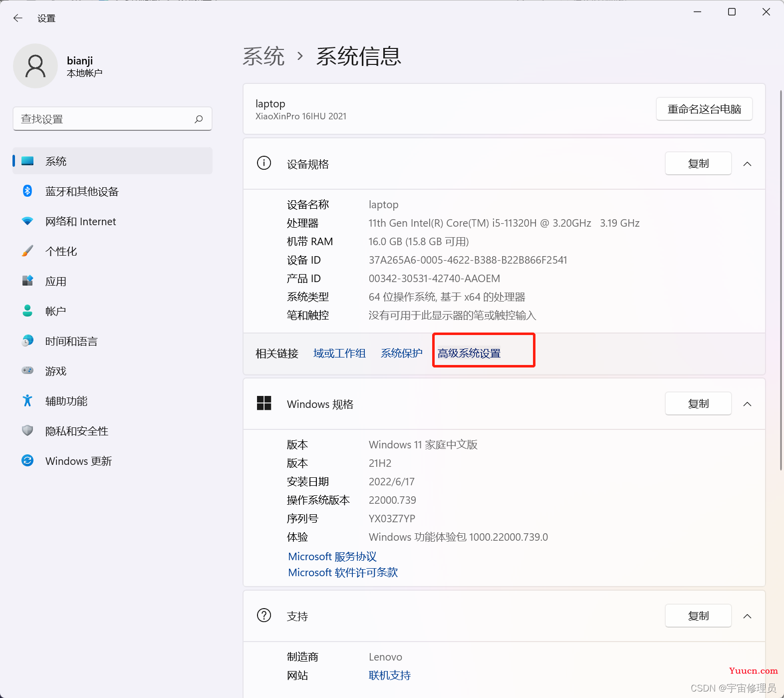Click the version value 21H2
Image resolution: width=784 pixels, height=698 pixels.
(x=380, y=463)
